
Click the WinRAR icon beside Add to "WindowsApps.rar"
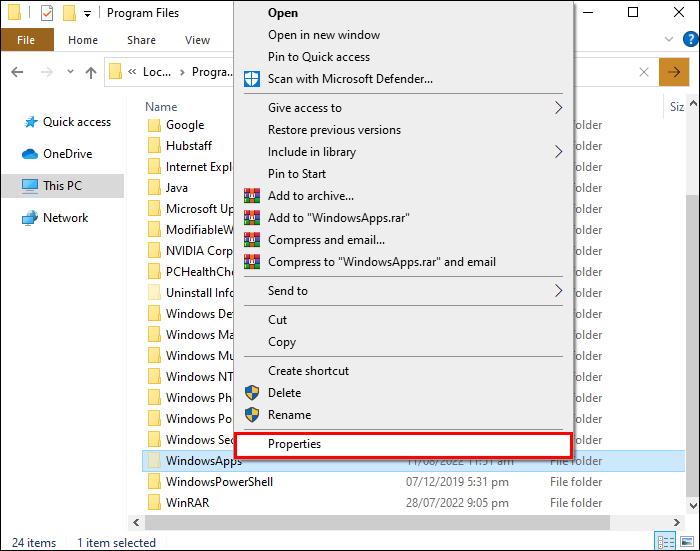pos(252,217)
